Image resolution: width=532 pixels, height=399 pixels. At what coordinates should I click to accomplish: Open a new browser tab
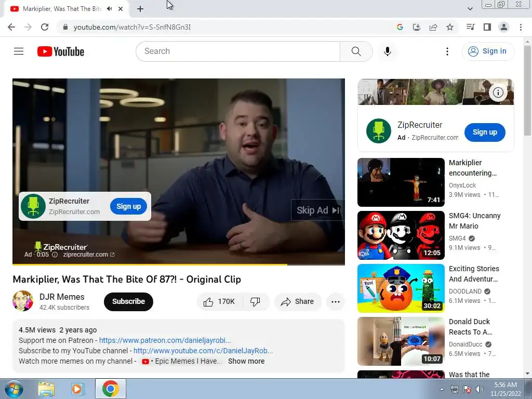point(140,9)
